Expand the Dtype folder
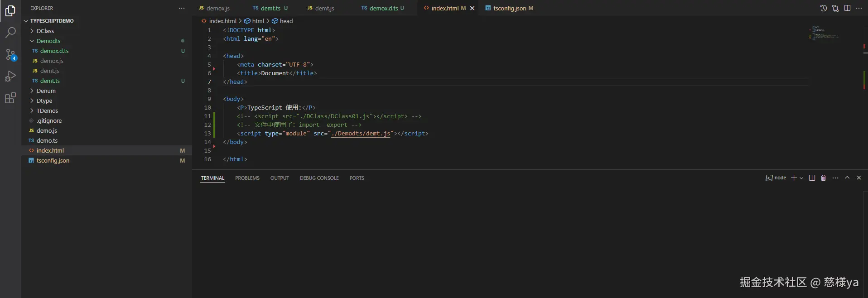 106,101
